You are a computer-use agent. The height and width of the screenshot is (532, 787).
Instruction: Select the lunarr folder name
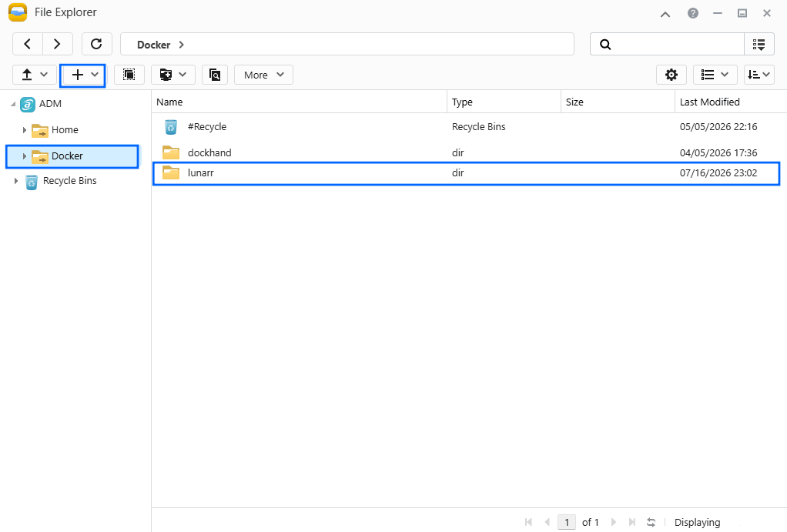pyautogui.click(x=201, y=172)
